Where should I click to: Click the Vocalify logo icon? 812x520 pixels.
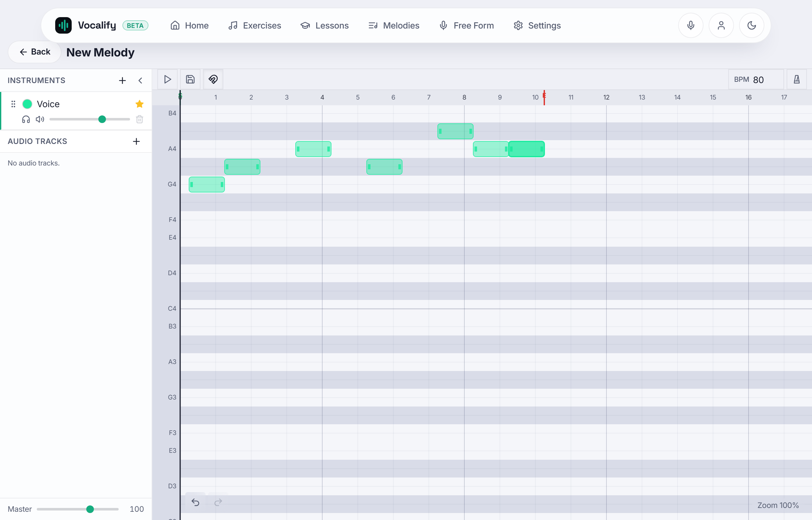[63, 25]
